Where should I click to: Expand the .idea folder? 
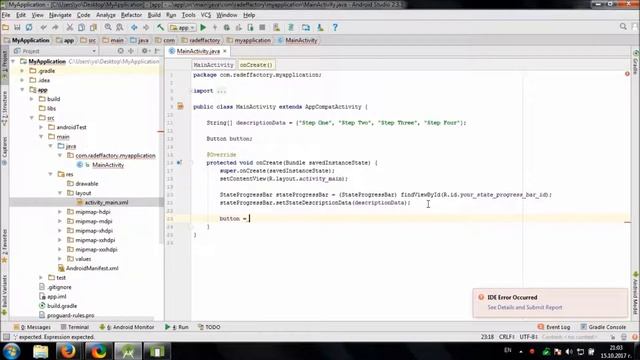(23, 80)
